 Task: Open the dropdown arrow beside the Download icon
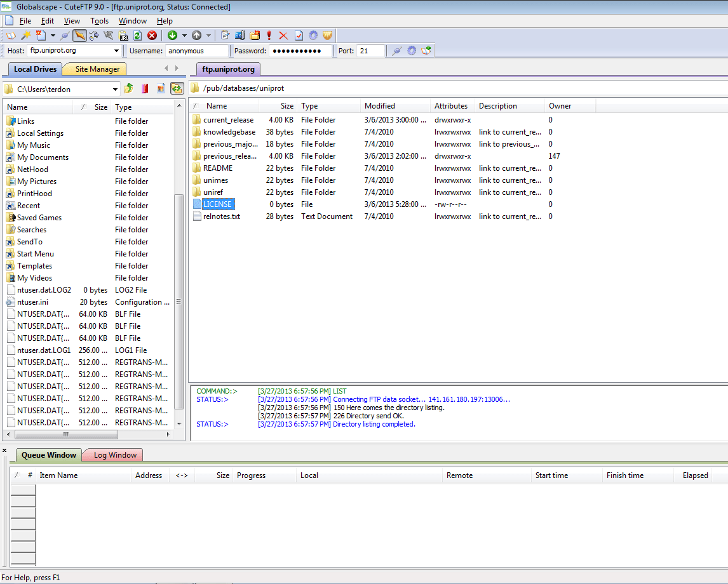[x=184, y=36]
